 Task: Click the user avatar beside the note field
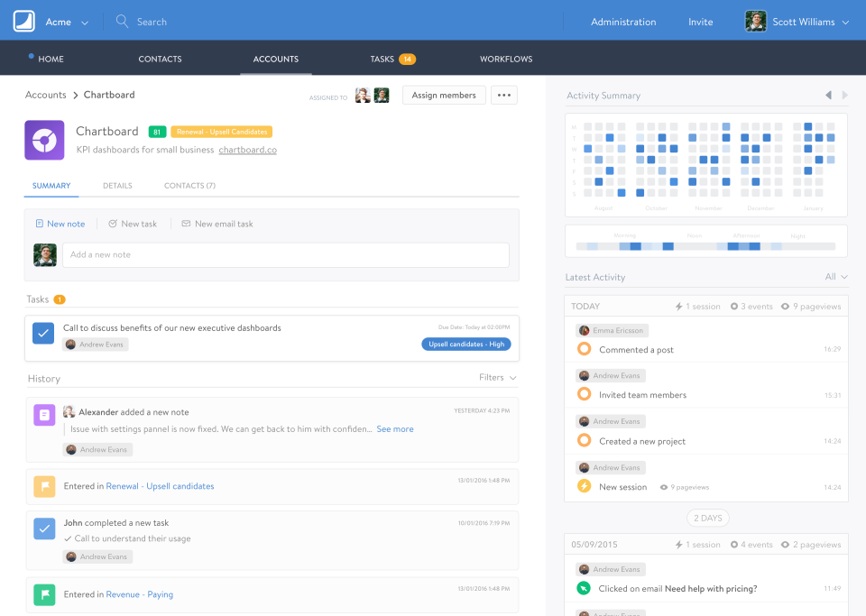(45, 255)
